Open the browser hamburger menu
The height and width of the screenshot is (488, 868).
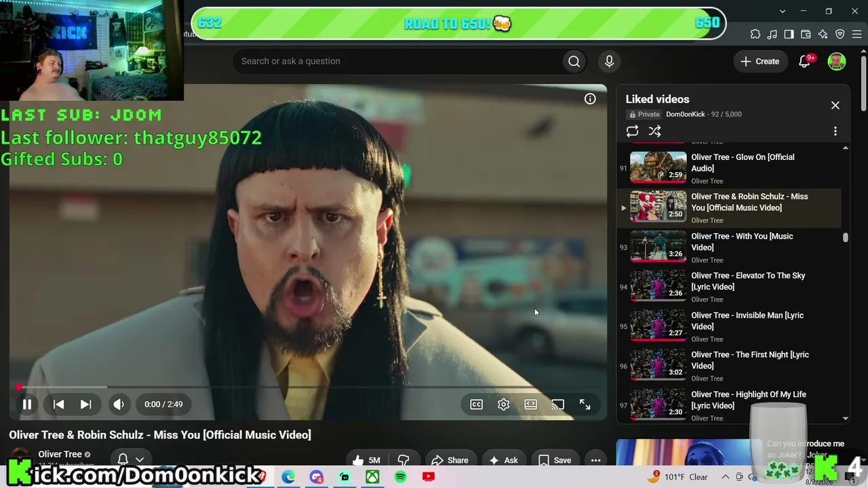[856, 34]
